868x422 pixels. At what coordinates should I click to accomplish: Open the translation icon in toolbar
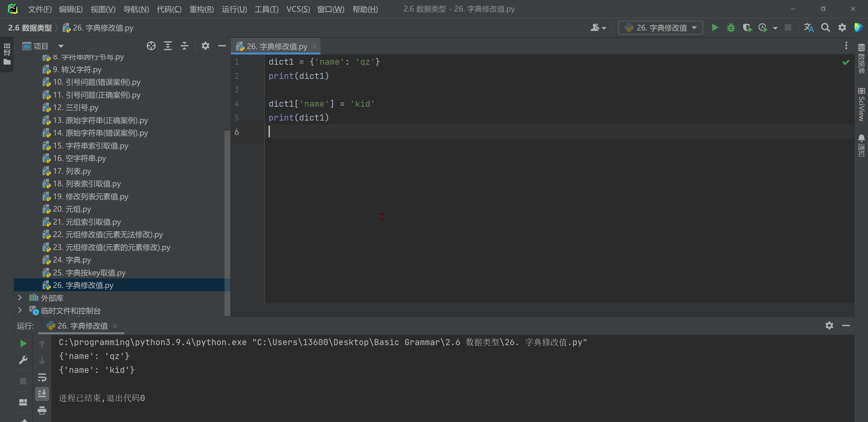tap(809, 27)
